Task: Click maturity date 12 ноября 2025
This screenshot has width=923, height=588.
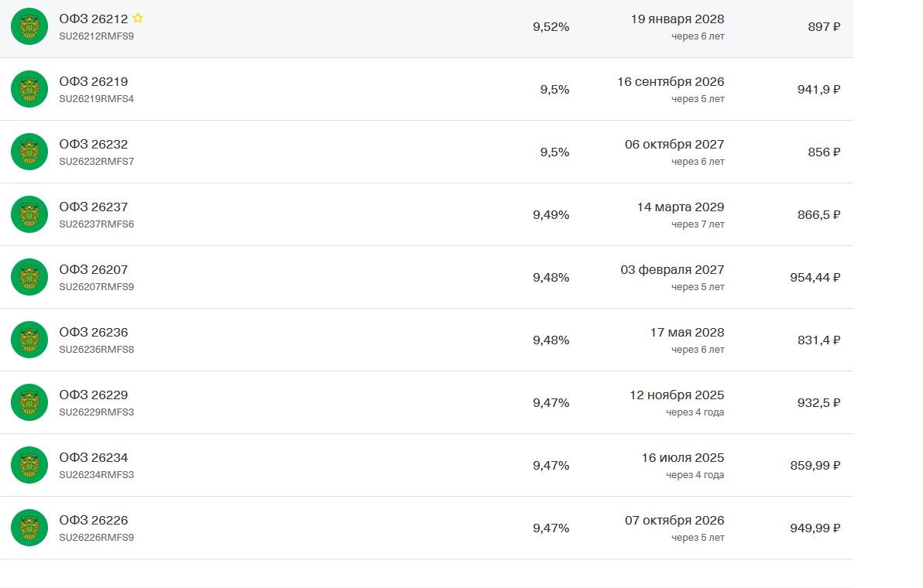Action: (x=677, y=395)
